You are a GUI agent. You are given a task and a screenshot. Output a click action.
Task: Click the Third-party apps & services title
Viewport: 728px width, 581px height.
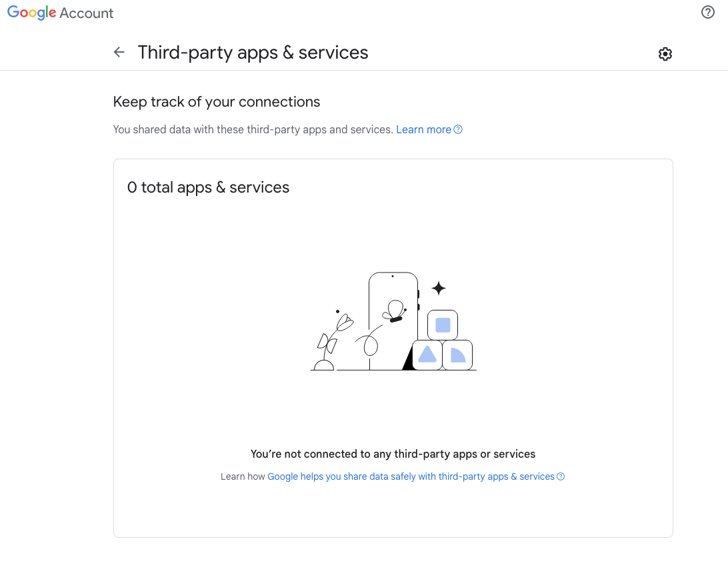(x=253, y=53)
